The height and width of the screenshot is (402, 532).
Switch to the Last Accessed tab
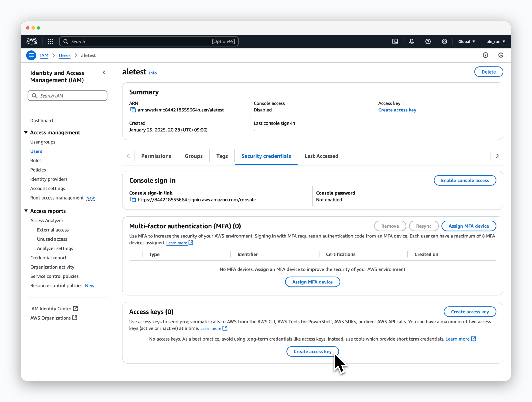coord(321,156)
